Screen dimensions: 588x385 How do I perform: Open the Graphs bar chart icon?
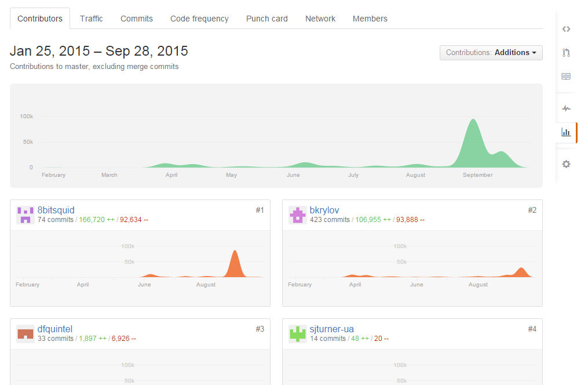[x=566, y=132]
